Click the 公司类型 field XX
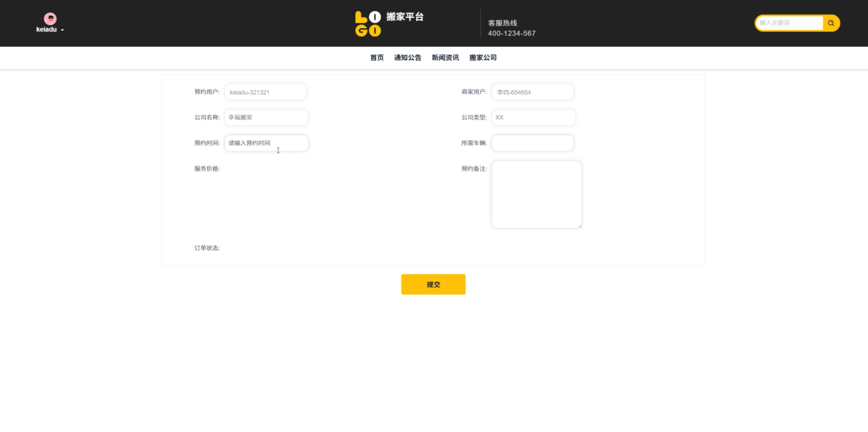 click(x=533, y=118)
